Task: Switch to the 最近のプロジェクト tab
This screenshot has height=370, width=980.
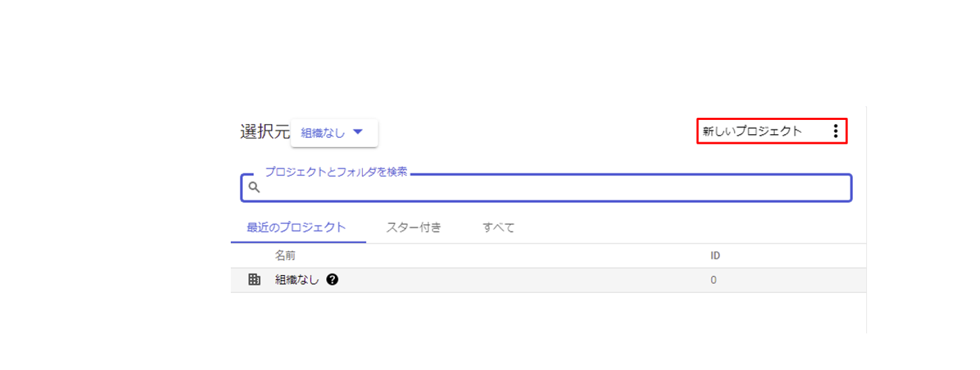Action: point(296,228)
